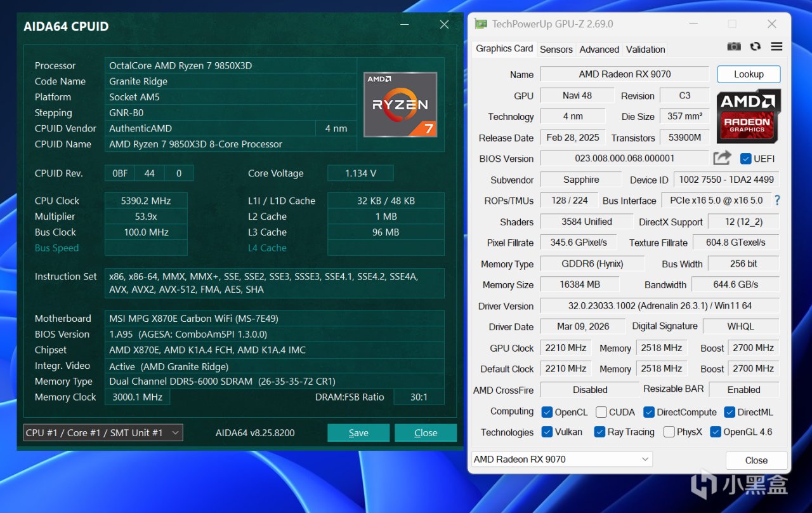Click the Multiplier 53.9x value
Screen dimensions: 812x513
(146, 217)
